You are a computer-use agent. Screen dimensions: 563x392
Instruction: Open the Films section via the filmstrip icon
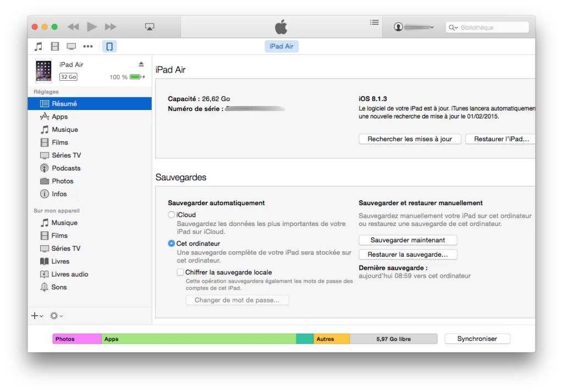coord(54,46)
